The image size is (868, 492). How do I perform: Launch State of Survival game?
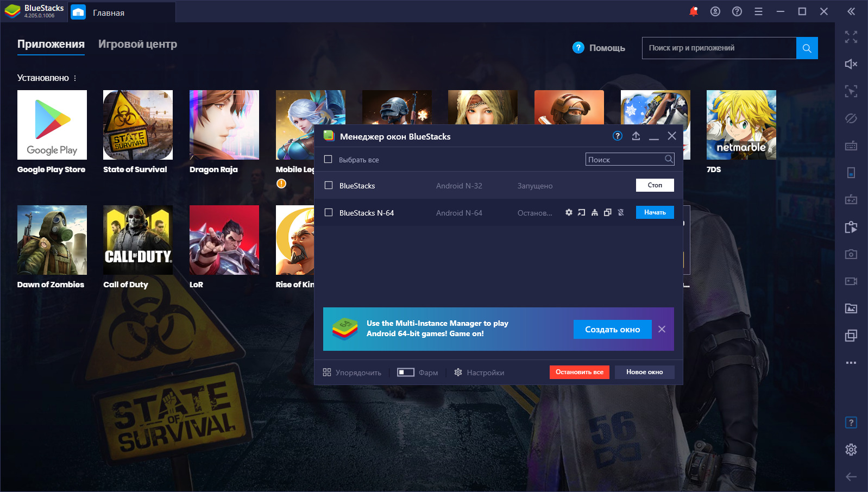click(138, 125)
